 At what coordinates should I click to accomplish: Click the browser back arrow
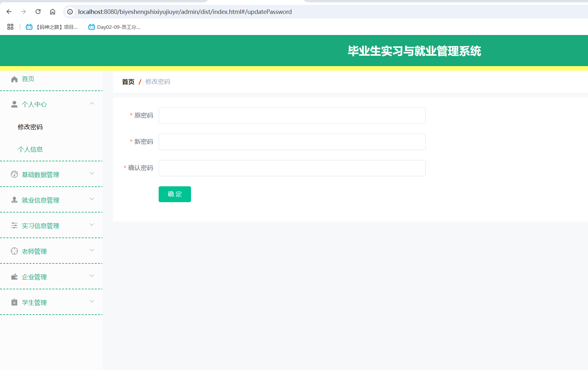[9, 12]
